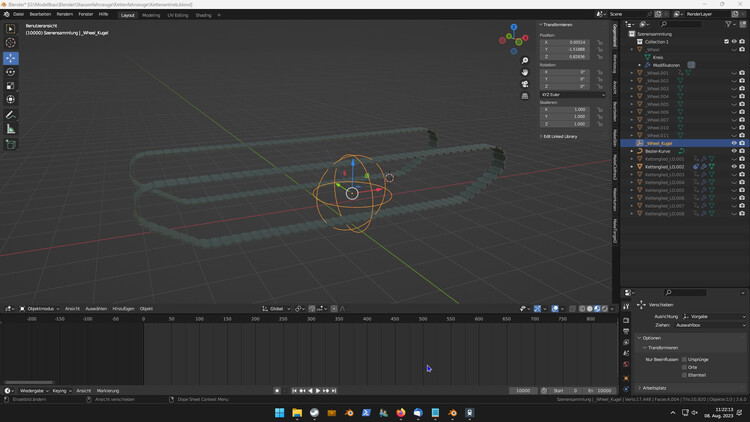The height and width of the screenshot is (422, 750).
Task: Enable Ursprünge checkbox under Nur Beeinflussen
Action: coord(684,359)
